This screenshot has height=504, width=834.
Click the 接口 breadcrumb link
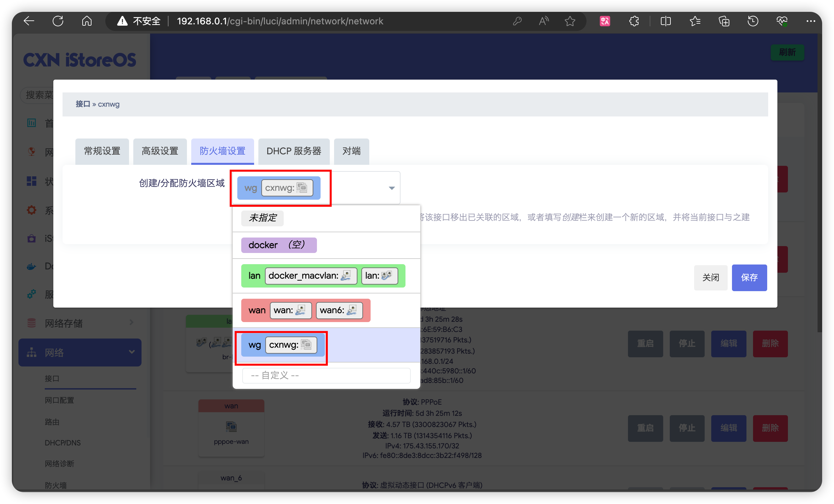tap(83, 104)
